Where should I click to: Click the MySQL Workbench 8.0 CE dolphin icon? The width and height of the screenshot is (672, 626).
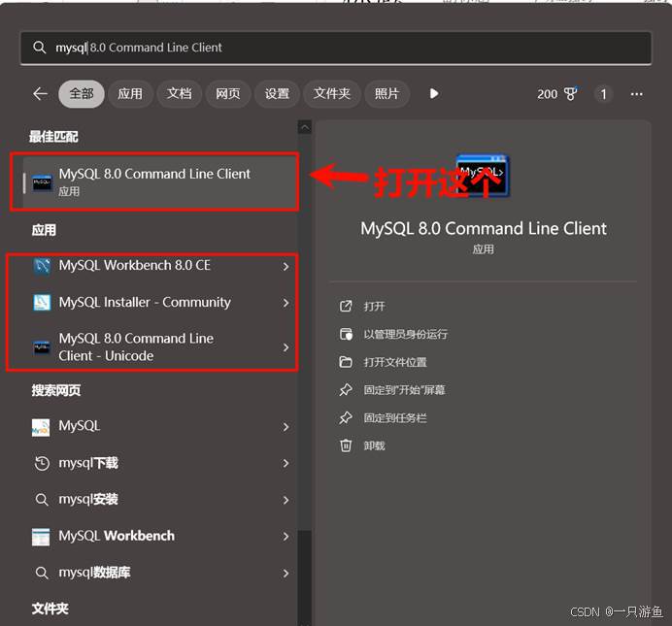tap(42, 266)
